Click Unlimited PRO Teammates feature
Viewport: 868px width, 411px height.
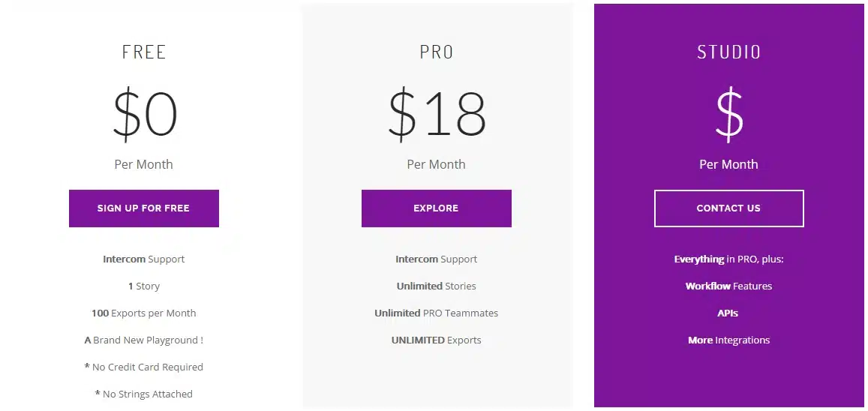(x=437, y=313)
